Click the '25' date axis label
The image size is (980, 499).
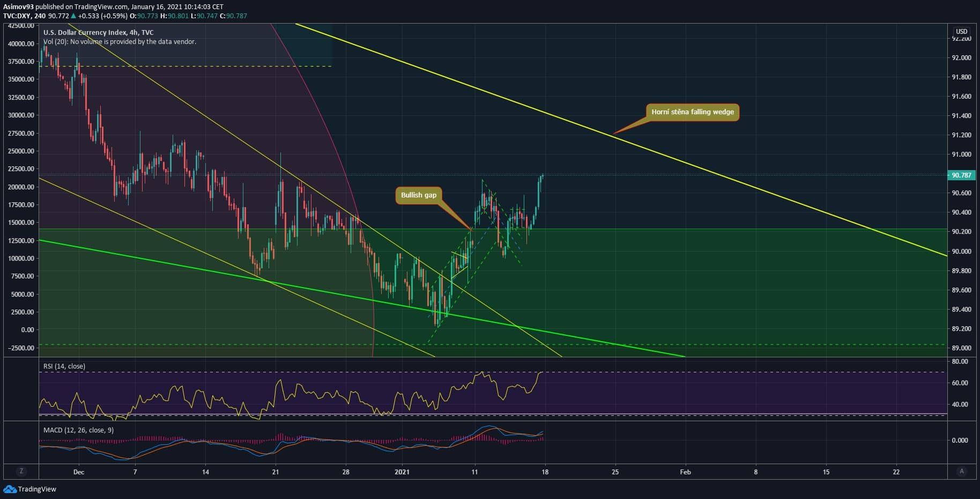pos(615,472)
